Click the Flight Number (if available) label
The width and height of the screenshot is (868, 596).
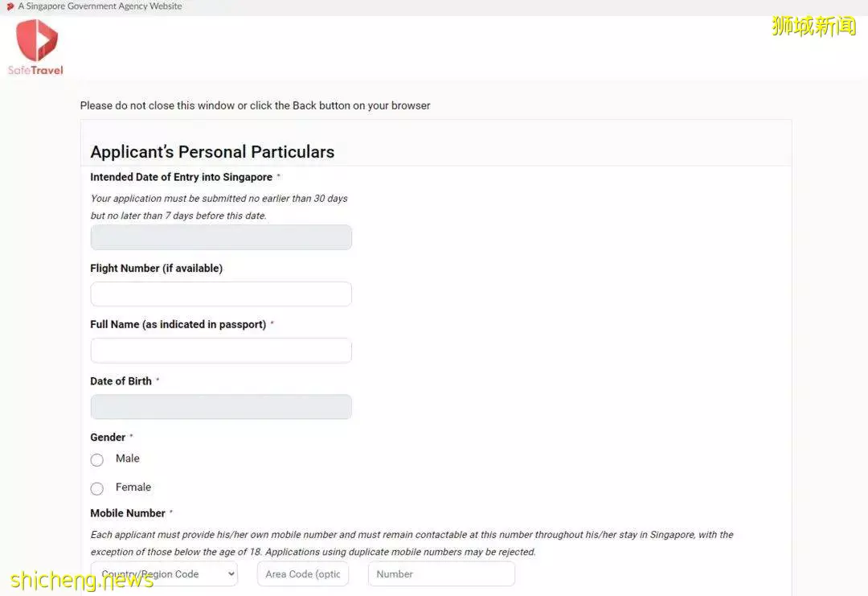(x=156, y=268)
